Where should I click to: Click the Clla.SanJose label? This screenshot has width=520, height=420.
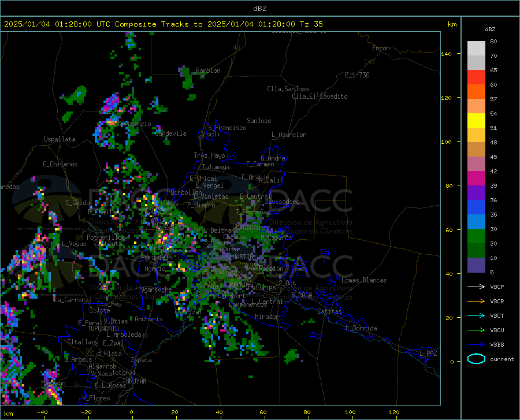click(x=288, y=89)
